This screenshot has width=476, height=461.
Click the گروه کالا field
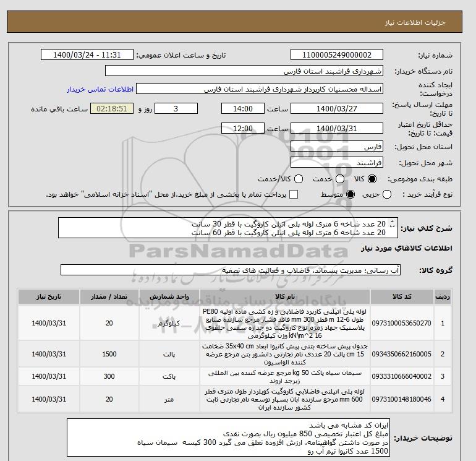coord(231,270)
